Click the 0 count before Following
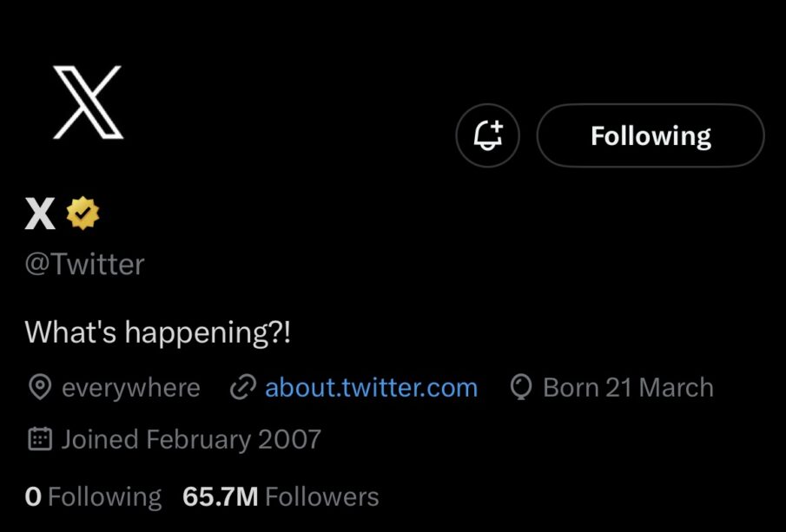Screen dimensions: 786x532 click(33, 497)
